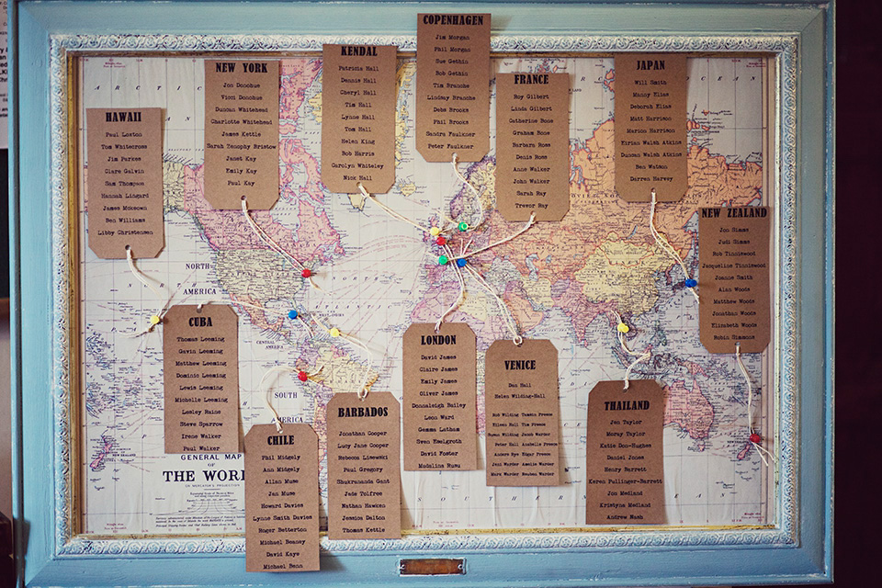Select the CUBA guest list tag
Image resolution: width=882 pixels, height=588 pixels.
coord(201,379)
